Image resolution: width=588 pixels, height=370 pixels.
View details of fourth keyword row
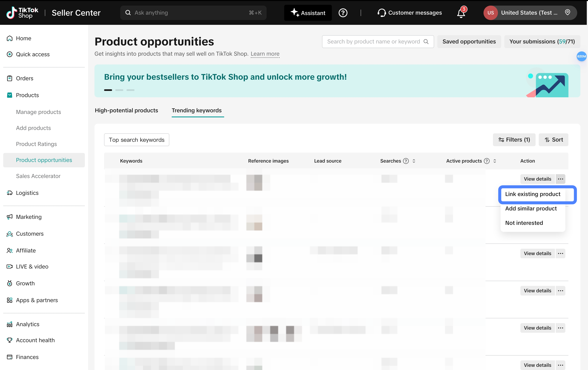click(537, 291)
